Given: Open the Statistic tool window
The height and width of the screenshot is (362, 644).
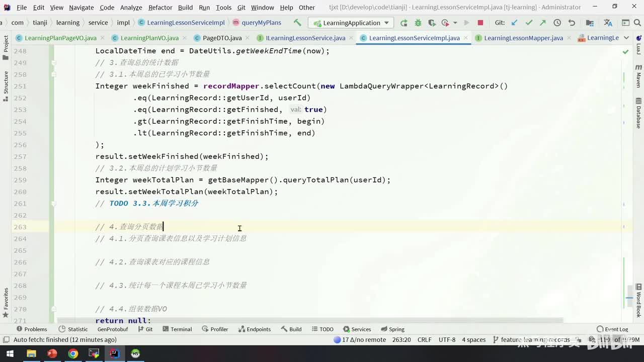Looking at the screenshot, I should [x=73, y=329].
